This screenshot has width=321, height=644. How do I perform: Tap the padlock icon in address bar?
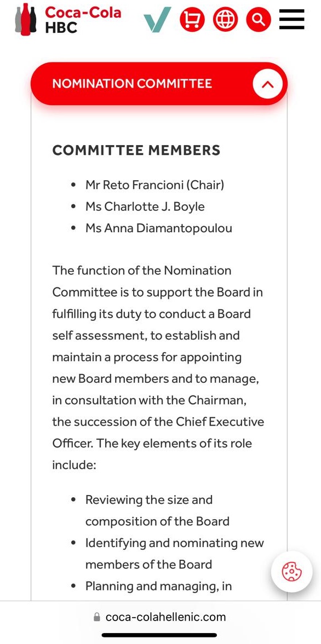(x=97, y=617)
